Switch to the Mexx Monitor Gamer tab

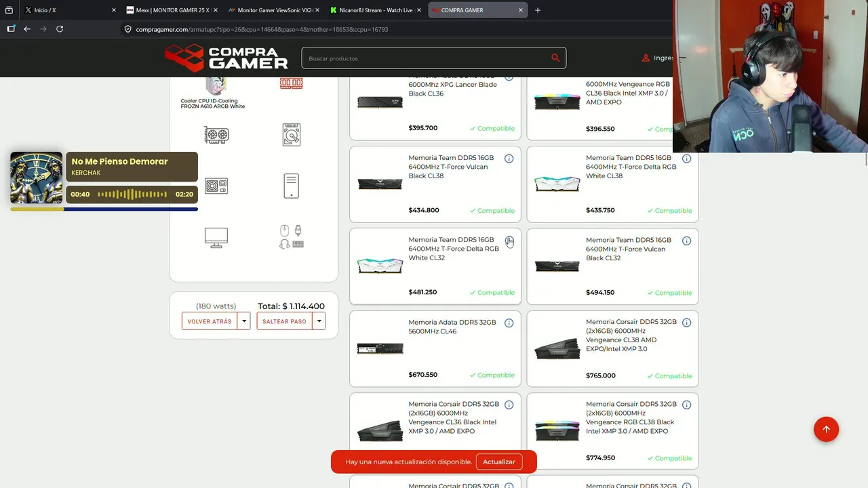pyautogui.click(x=171, y=10)
